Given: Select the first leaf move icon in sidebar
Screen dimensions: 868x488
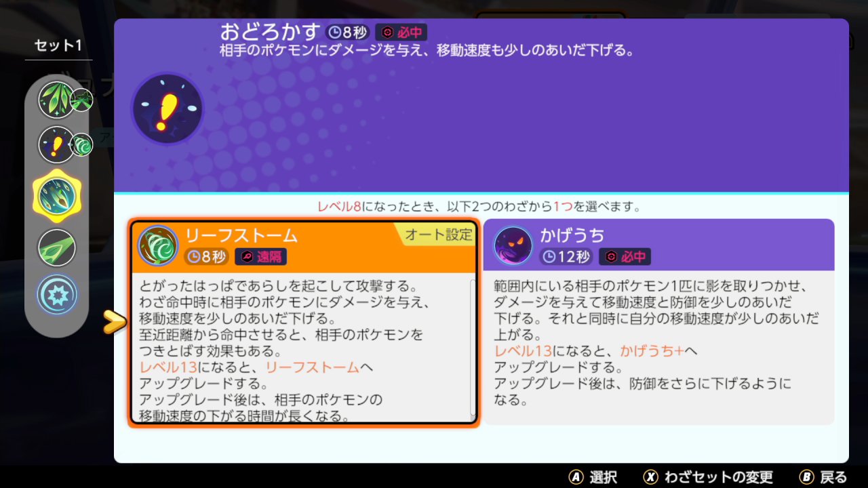Looking at the screenshot, I should click(57, 100).
